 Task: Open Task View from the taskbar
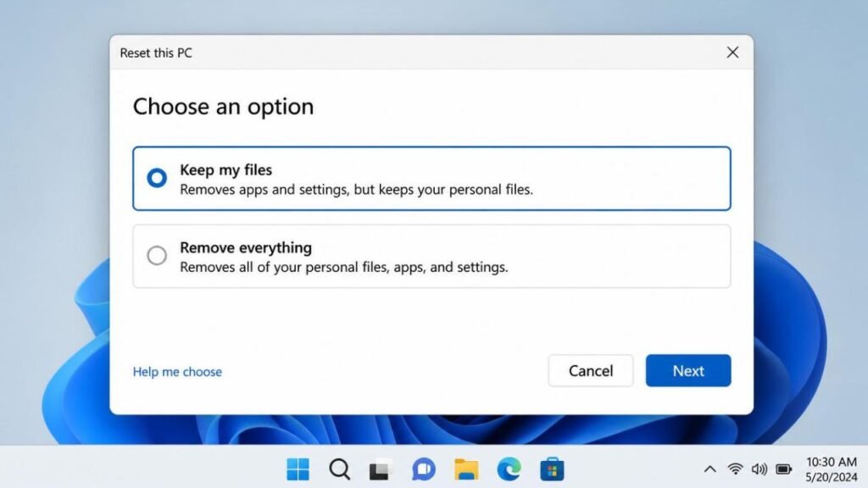(x=381, y=469)
